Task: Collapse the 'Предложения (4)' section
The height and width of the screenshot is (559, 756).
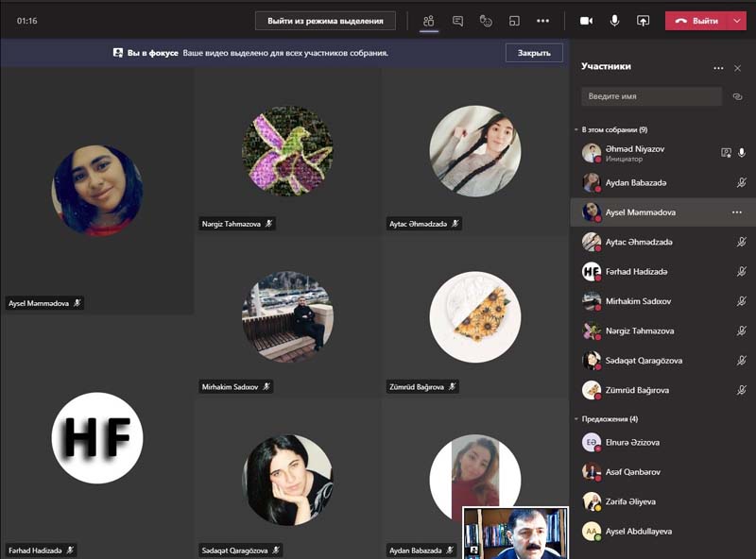Action: pyautogui.click(x=576, y=418)
